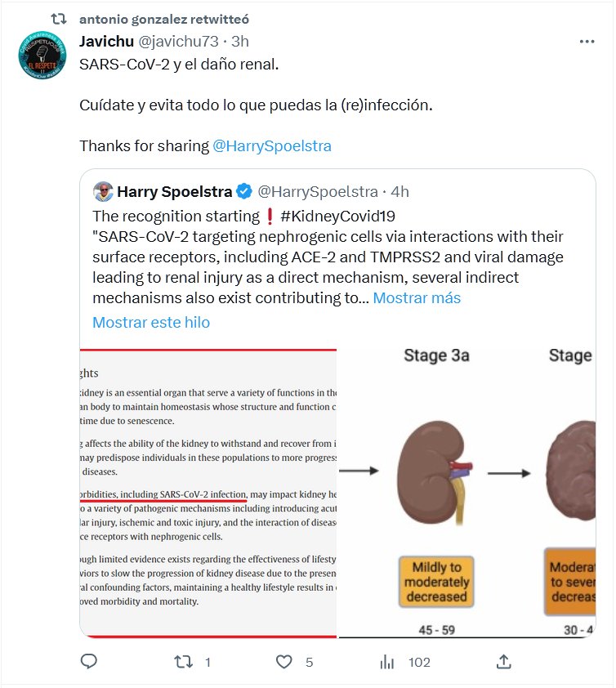Click the retweeted indicator icon at top

click(x=58, y=18)
